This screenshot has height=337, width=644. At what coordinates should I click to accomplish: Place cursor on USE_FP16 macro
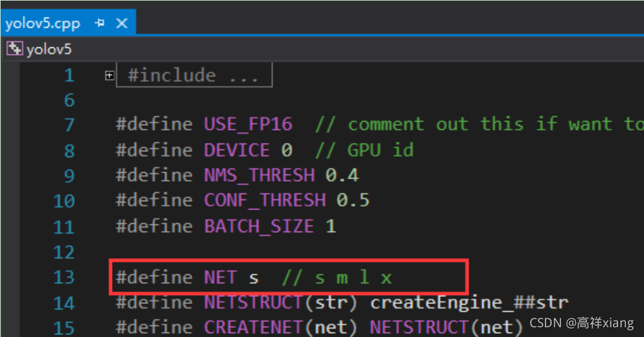(x=248, y=124)
